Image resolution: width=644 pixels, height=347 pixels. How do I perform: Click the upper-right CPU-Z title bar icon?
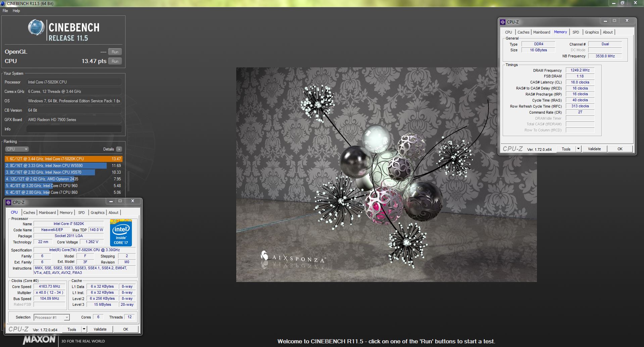click(503, 22)
